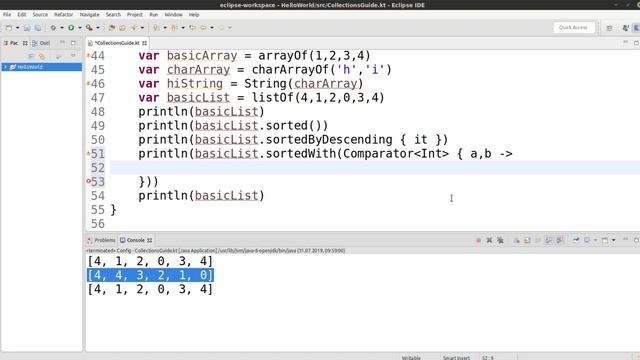640x360 pixels.
Task: Open the Project menu
Action: 135,15
